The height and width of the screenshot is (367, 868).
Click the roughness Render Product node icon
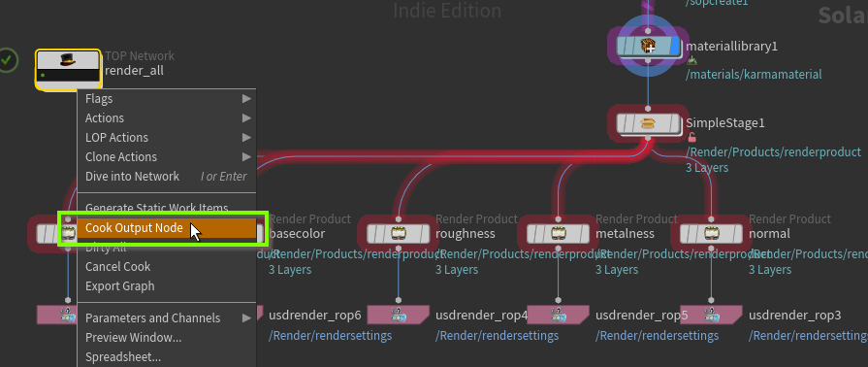coord(398,233)
